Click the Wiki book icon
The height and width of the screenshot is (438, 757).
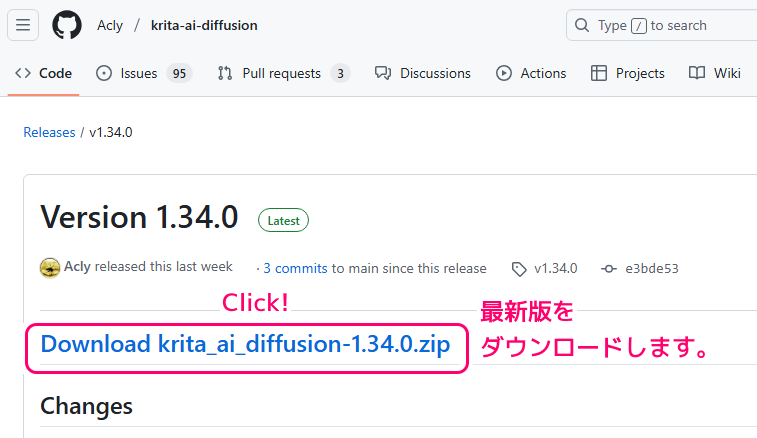[697, 73]
